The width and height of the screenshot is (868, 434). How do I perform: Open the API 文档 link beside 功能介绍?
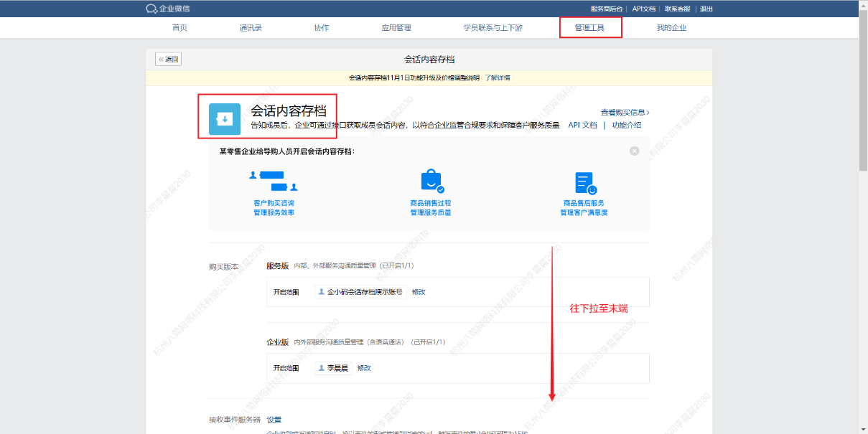(x=582, y=125)
